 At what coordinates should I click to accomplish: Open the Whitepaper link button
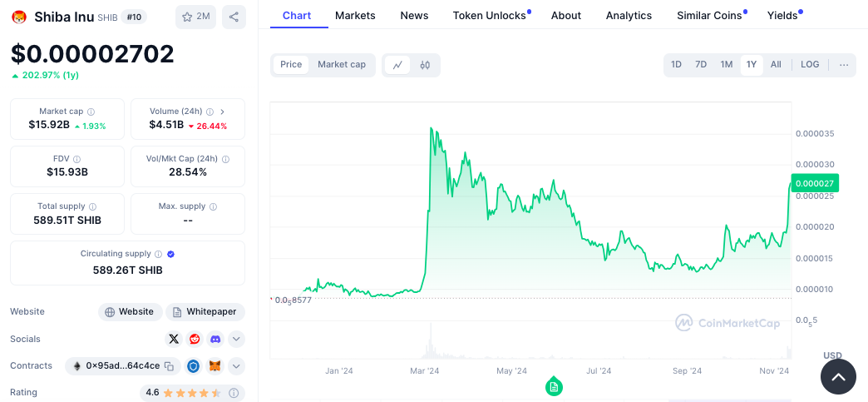pos(205,311)
